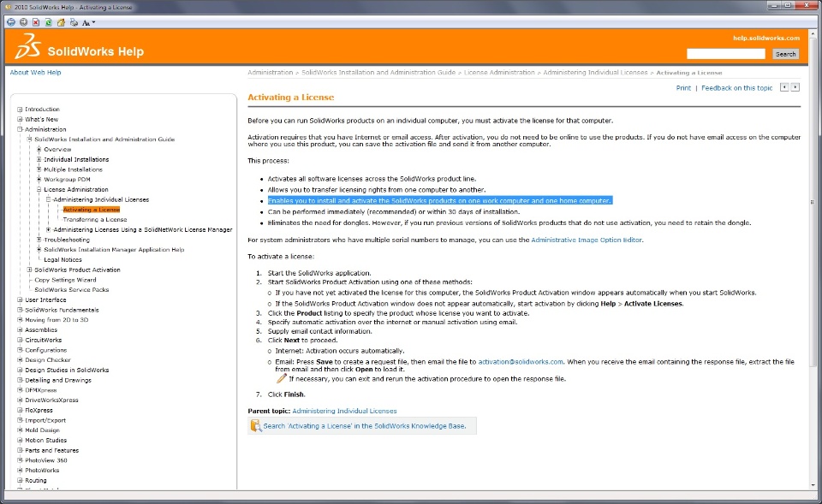Viewport: 822px width, 504px height.
Task: Open Routing tree item
Action: pyautogui.click(x=36, y=480)
